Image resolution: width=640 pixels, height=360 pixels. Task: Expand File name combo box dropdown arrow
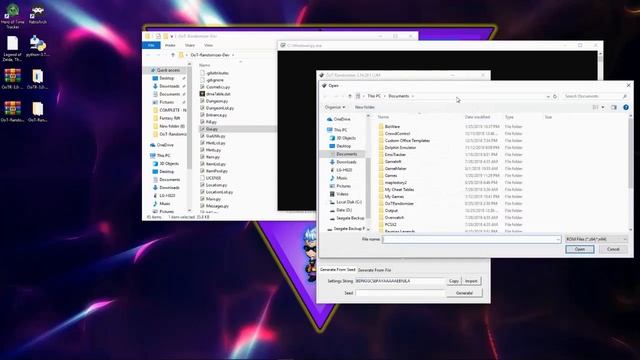pos(558,240)
